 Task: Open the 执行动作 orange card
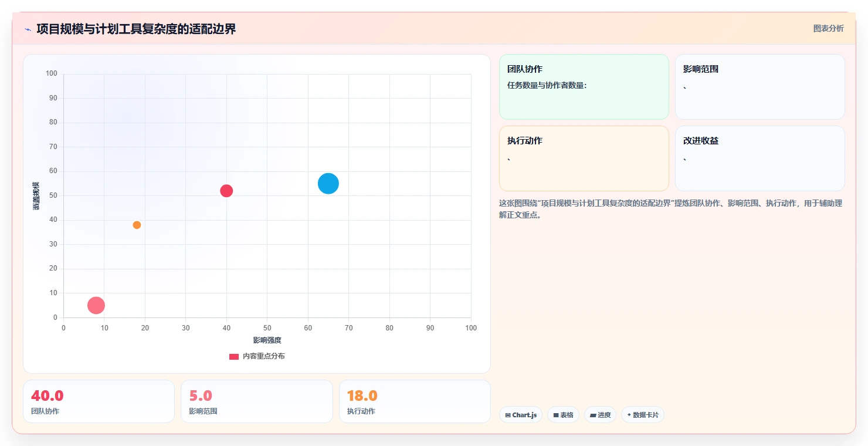(584, 158)
